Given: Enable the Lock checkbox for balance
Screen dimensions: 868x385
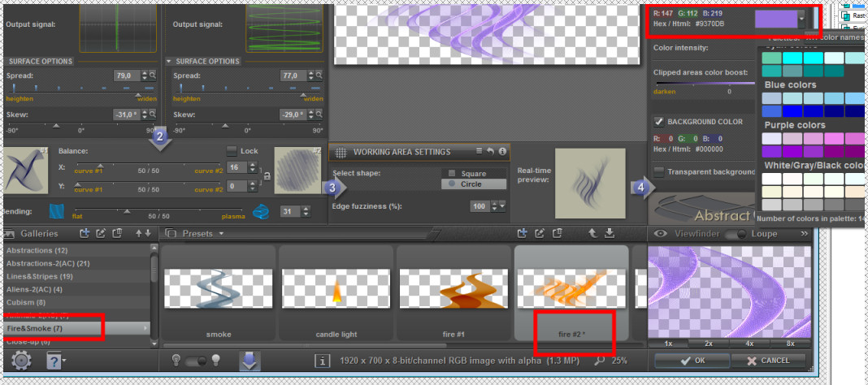Looking at the screenshot, I should pos(232,151).
